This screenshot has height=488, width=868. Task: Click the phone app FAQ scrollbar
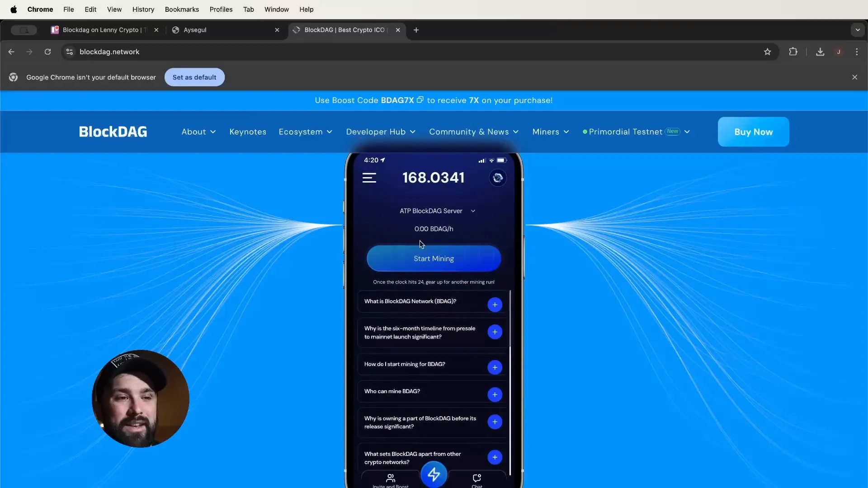point(510,383)
